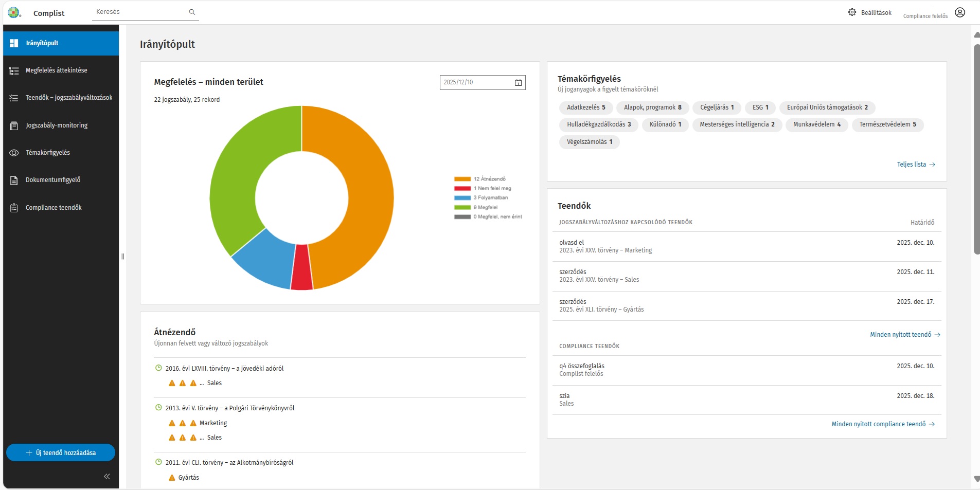Click the Jogszabály-monitoring sidebar icon
The height and width of the screenshot is (490, 980).
[14, 125]
